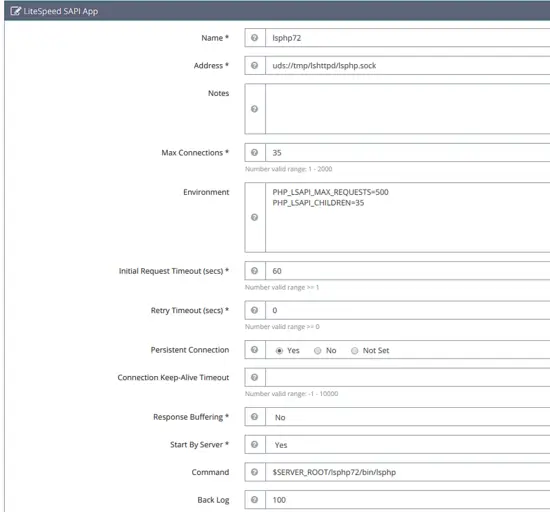
Task: Open help icon for Back Log
Action: 255,499
